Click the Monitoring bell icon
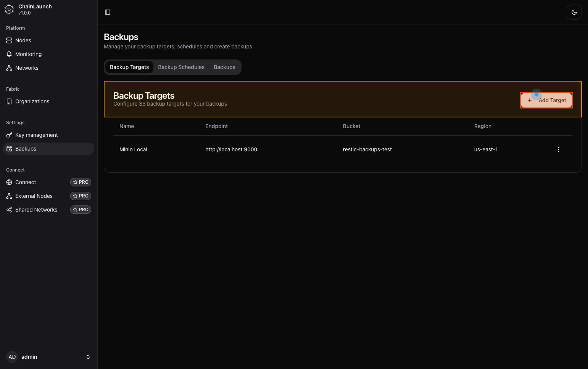This screenshot has width=588, height=369. coord(9,54)
